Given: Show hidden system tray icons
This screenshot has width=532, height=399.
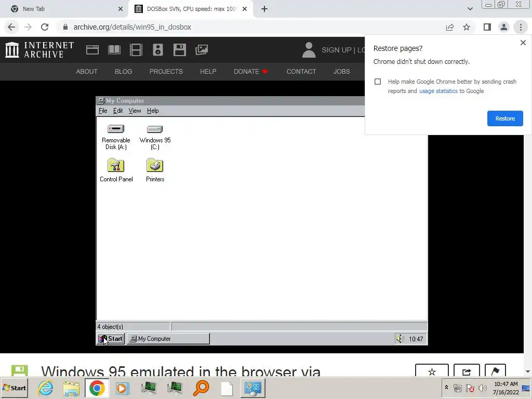Looking at the screenshot, I should pyautogui.click(x=446, y=388).
